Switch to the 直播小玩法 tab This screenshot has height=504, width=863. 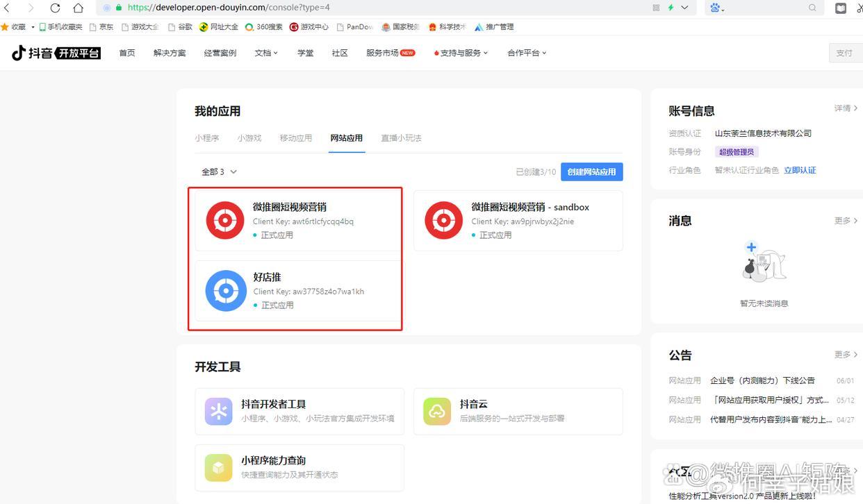click(401, 138)
